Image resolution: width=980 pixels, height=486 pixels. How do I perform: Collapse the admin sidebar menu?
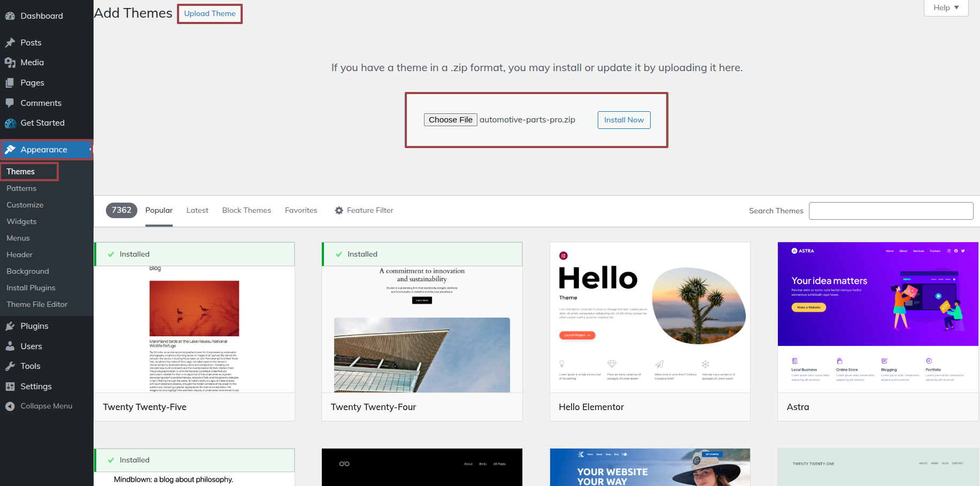pos(47,406)
